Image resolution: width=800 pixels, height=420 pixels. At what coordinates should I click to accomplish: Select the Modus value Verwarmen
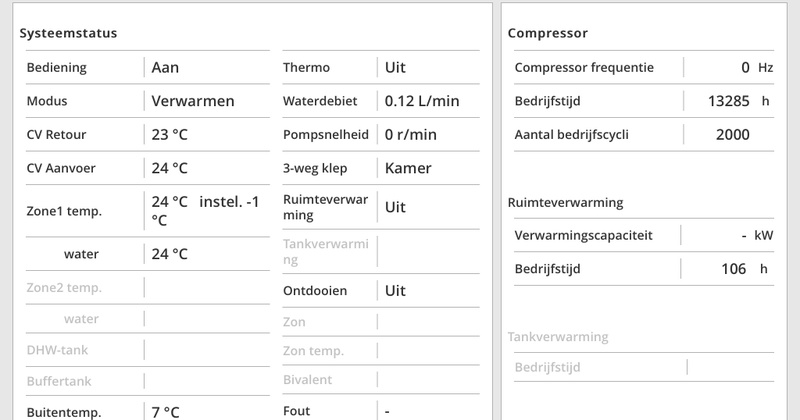[192, 101]
